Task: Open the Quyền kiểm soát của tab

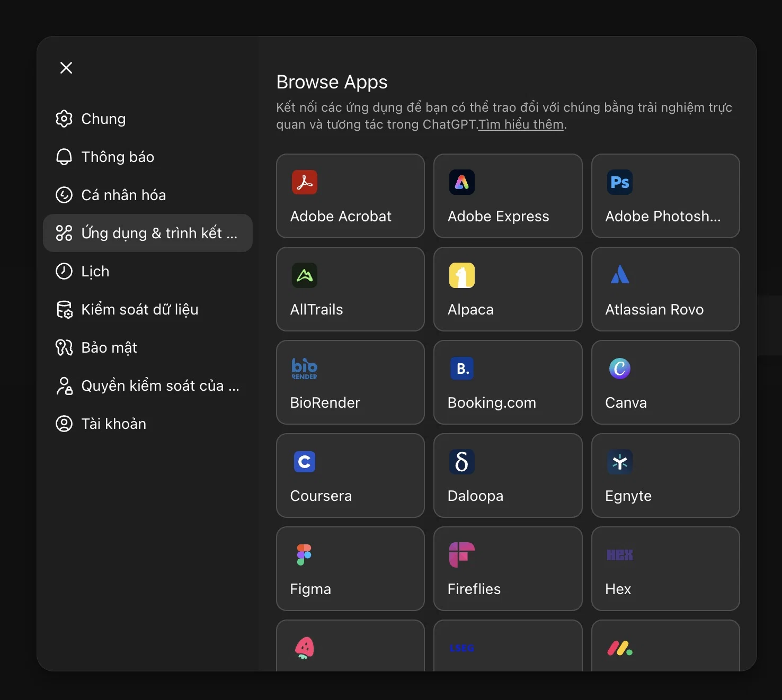Action: pyautogui.click(x=148, y=385)
